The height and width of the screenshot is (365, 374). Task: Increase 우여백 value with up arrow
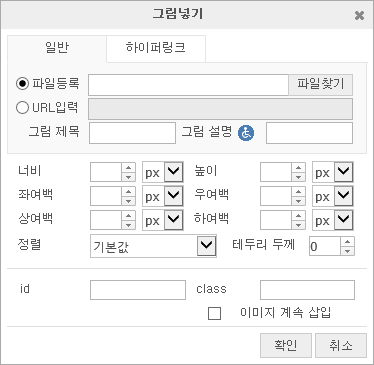tap(298, 191)
